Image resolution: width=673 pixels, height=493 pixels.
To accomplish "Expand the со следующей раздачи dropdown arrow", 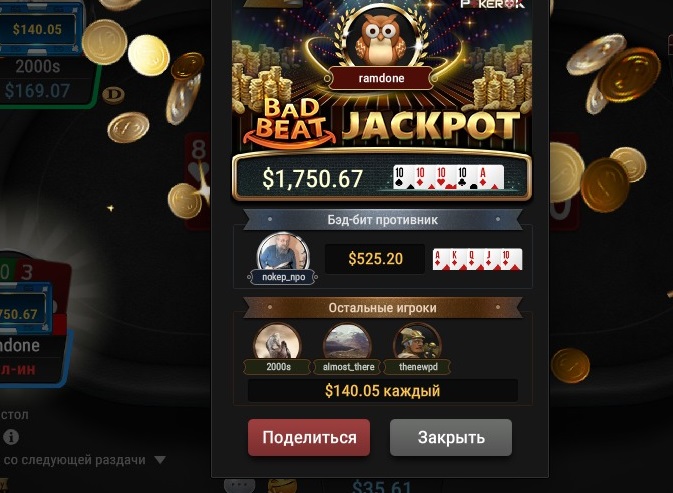I will click(x=160, y=460).
